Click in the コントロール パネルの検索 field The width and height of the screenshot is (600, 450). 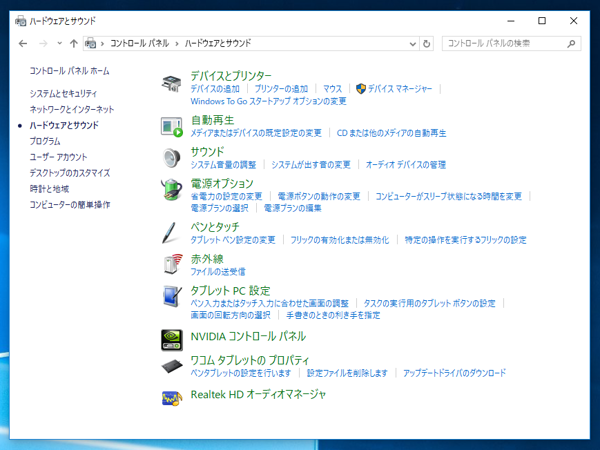(x=511, y=44)
